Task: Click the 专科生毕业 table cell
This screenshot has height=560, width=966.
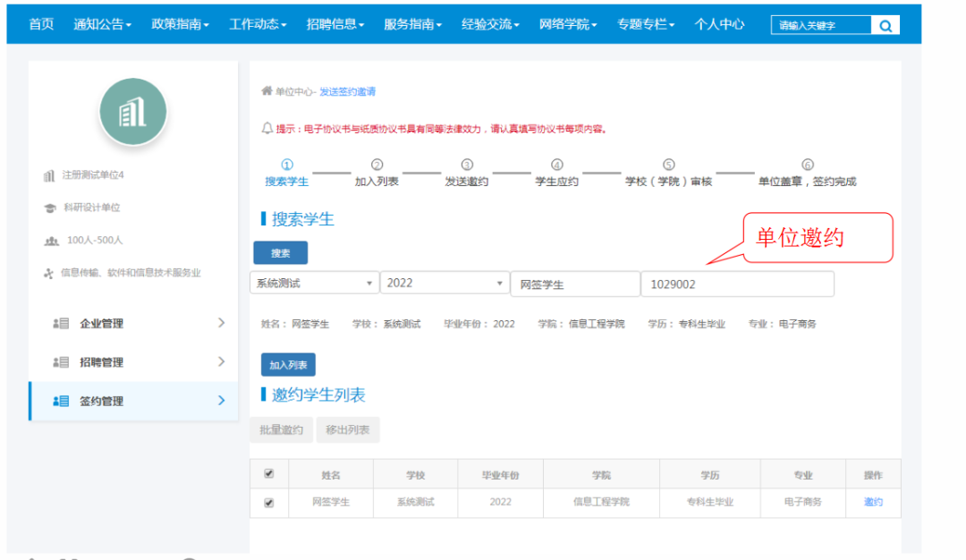Action: click(x=709, y=502)
